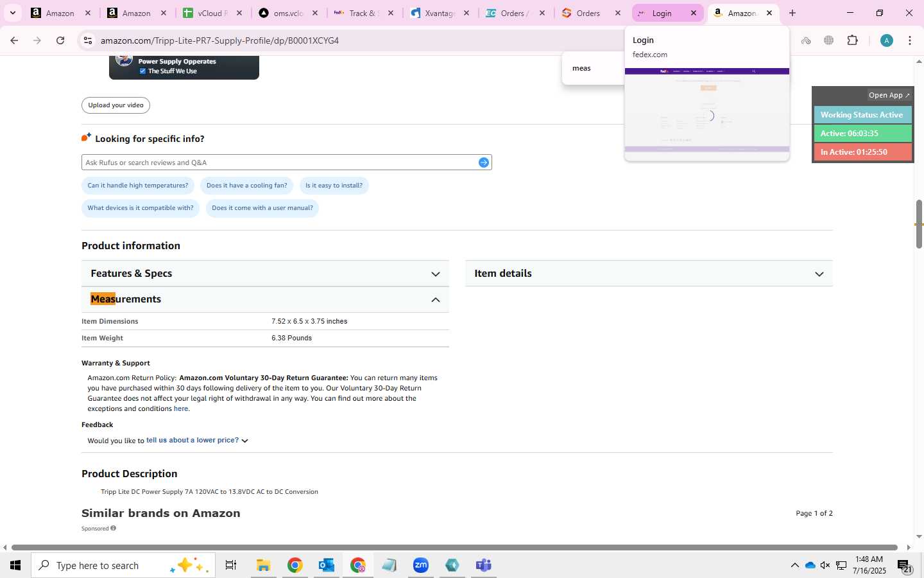The image size is (924, 578).
Task: Toggle The Stuff We Use checkbox
Action: click(142, 71)
